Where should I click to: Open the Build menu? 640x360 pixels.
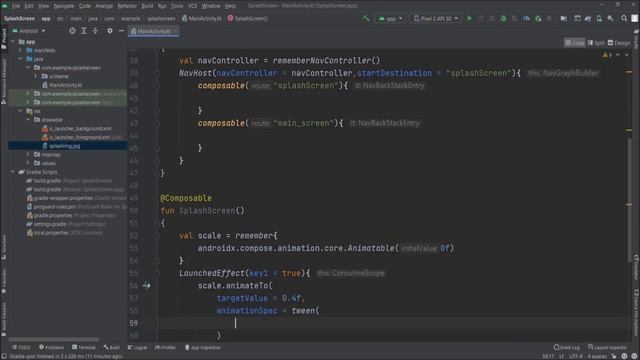tap(147, 6)
